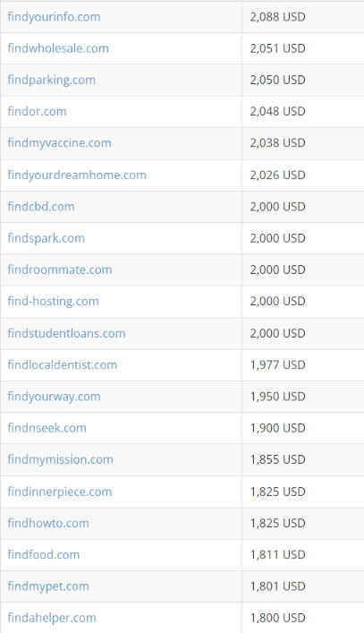The width and height of the screenshot is (364, 633).
Task: Select the findor.com link
Action: (x=37, y=111)
